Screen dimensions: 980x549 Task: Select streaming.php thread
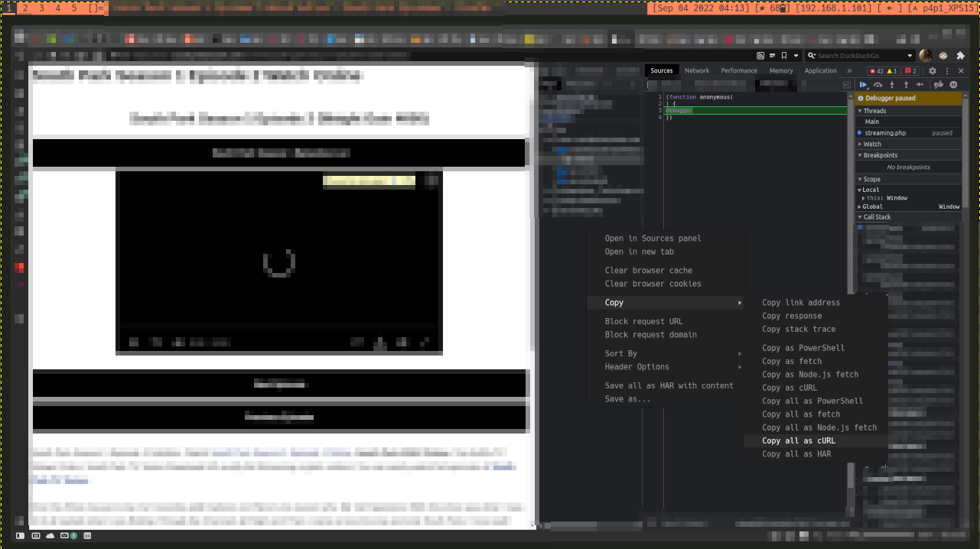[x=885, y=133]
